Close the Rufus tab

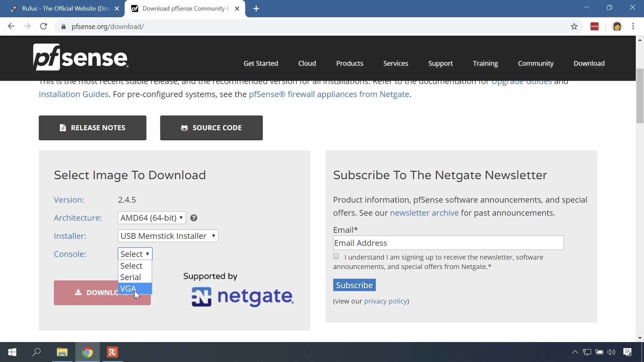click(117, 8)
